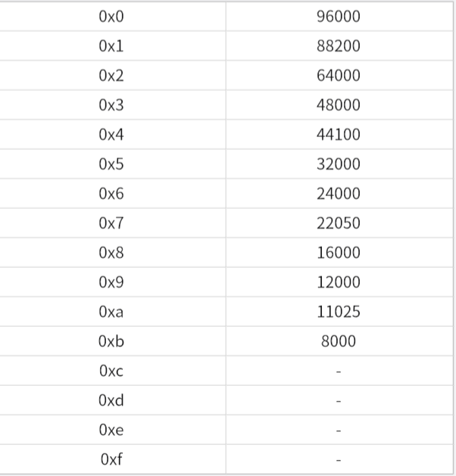Click the 24000 value cell
The height and width of the screenshot is (476, 456).
[338, 194]
